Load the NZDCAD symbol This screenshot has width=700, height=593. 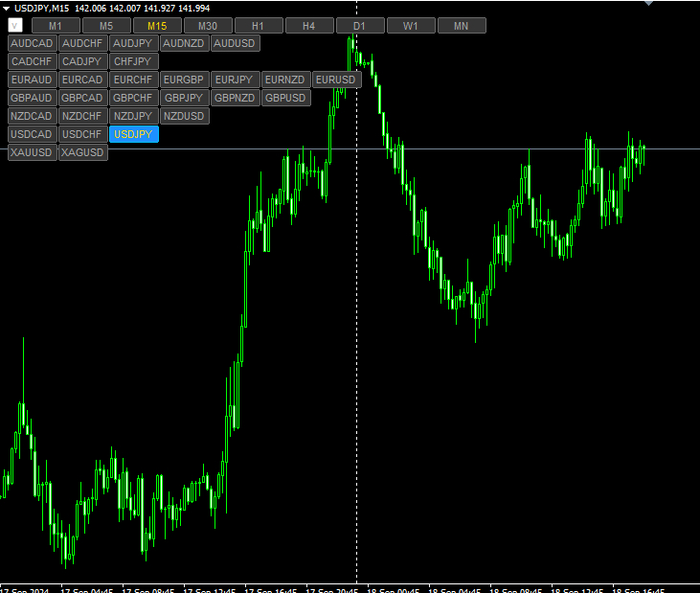coord(33,116)
